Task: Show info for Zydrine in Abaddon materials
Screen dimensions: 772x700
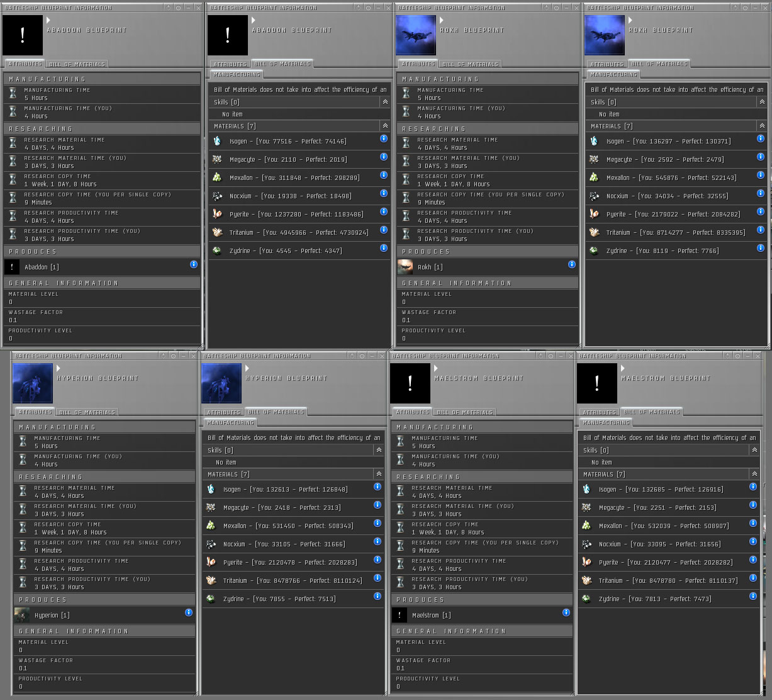Action: (384, 248)
